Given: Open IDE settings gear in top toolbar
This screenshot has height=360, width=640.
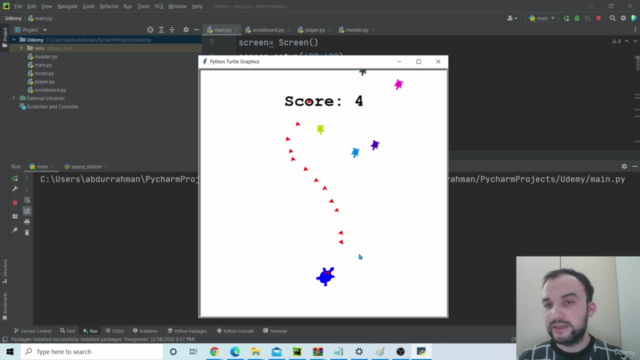Looking at the screenshot, I should (x=623, y=18).
